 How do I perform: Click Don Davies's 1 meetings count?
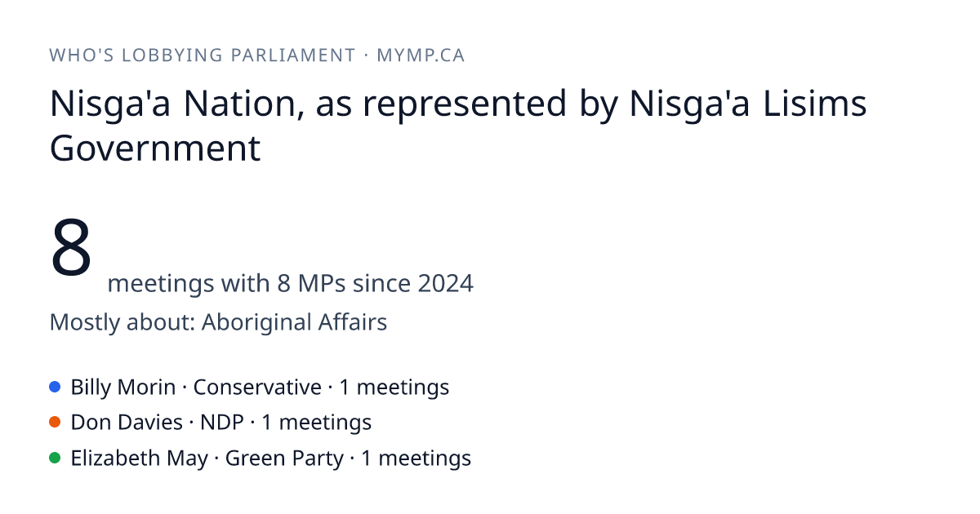pyautogui.click(x=317, y=422)
